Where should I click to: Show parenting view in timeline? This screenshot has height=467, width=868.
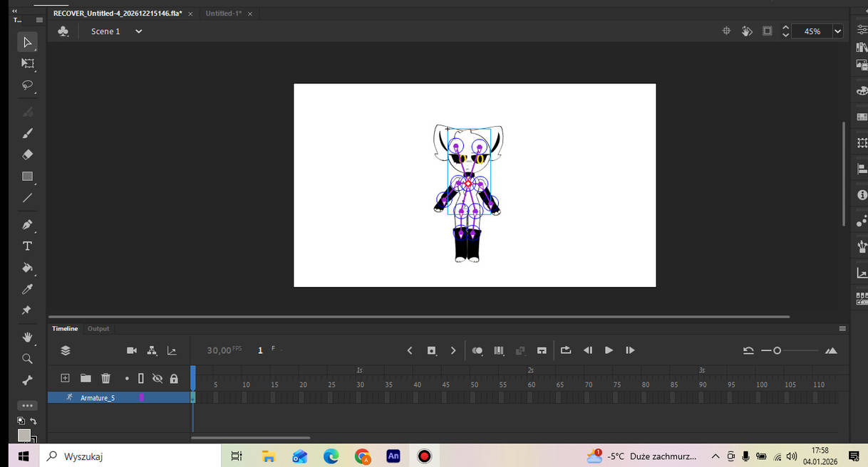(x=152, y=350)
